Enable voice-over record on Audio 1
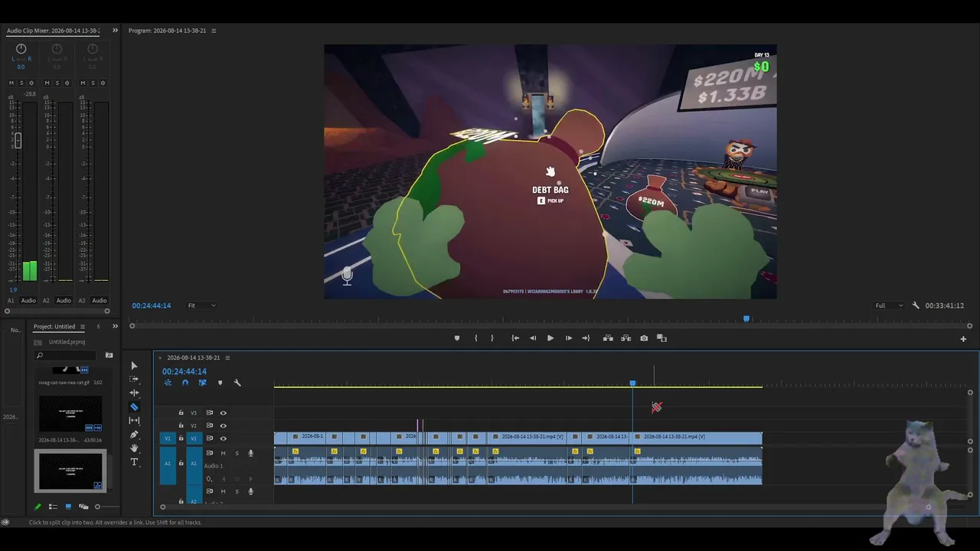Image resolution: width=980 pixels, height=551 pixels. pyautogui.click(x=250, y=453)
